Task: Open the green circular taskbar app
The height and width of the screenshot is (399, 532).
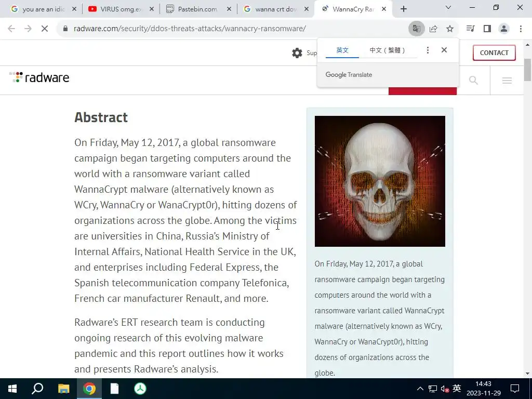Action: pos(140,389)
